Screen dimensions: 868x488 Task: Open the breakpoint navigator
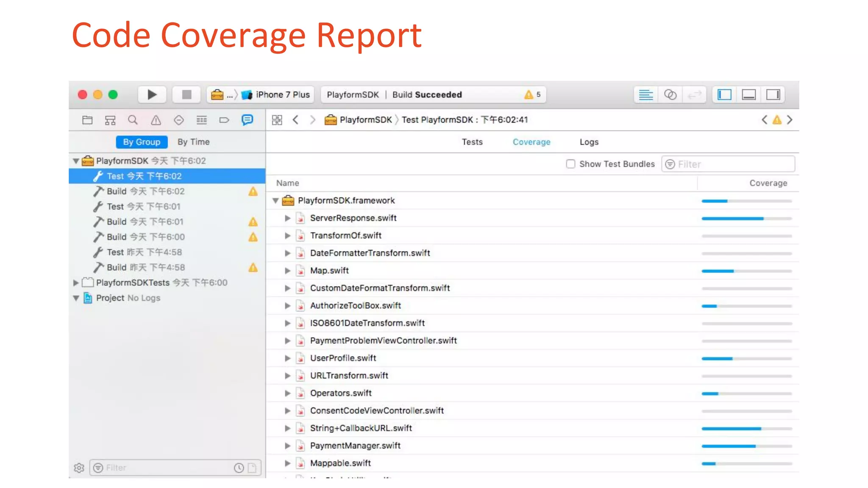coord(224,120)
